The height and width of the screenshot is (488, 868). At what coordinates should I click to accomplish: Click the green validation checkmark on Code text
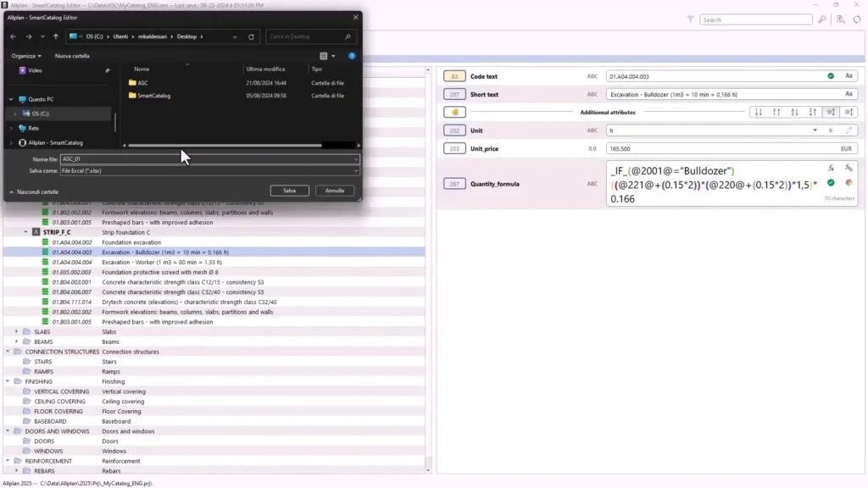click(830, 75)
